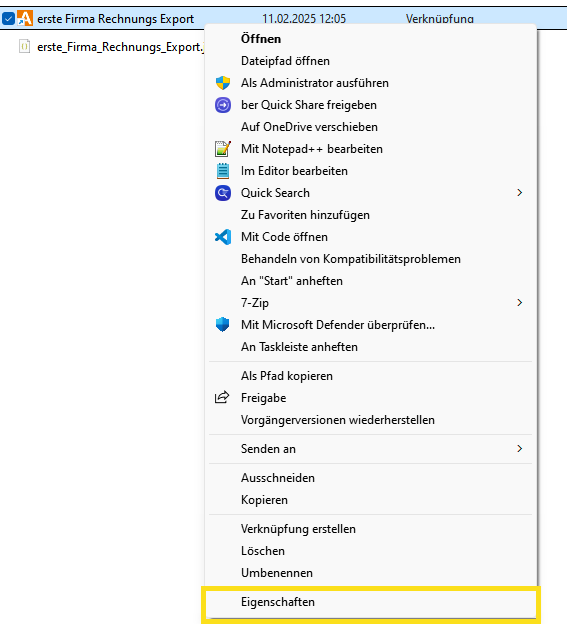Click the Quick Share icon
567x624 pixels.
tap(223, 105)
